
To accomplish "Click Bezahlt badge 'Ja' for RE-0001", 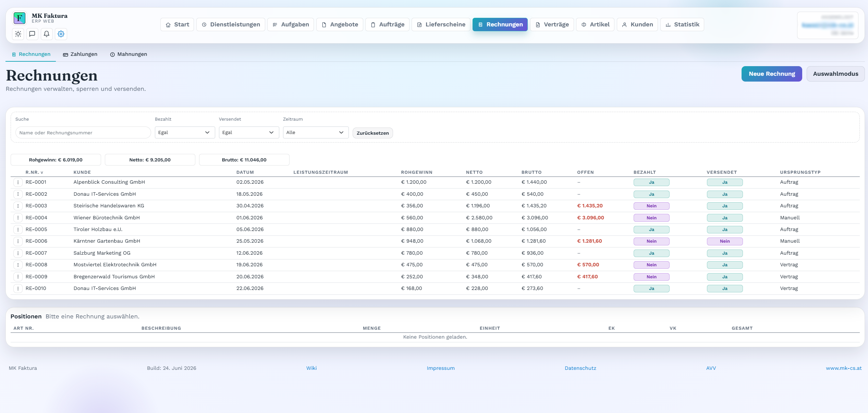I will click(651, 182).
